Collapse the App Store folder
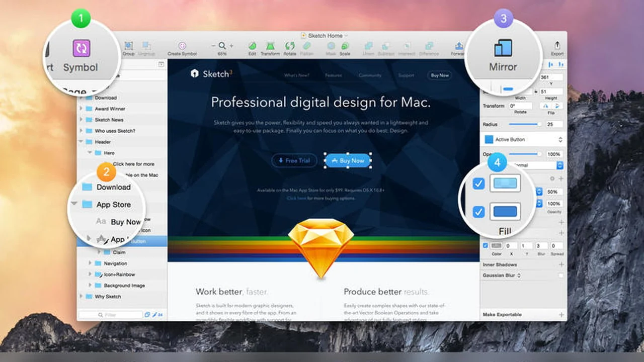 74,204
